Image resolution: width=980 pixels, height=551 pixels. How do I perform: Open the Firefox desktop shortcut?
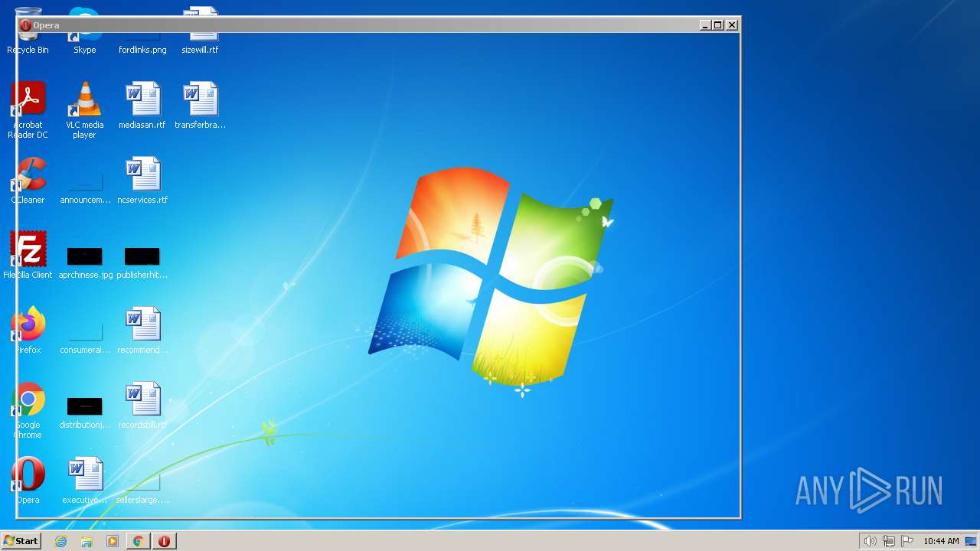point(28,331)
